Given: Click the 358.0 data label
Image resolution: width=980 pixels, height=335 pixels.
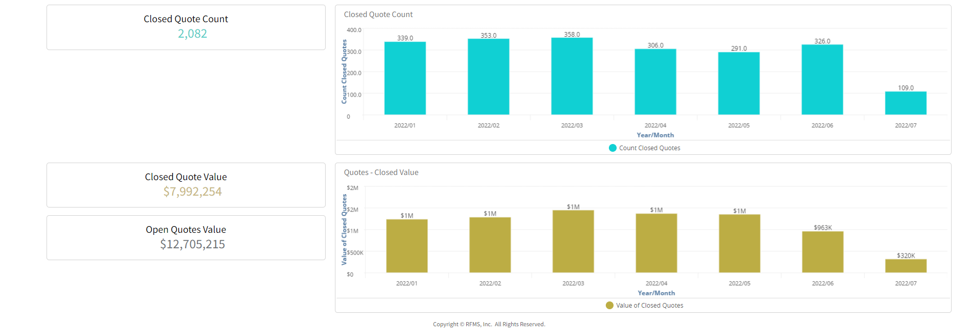Looking at the screenshot, I should point(572,35).
